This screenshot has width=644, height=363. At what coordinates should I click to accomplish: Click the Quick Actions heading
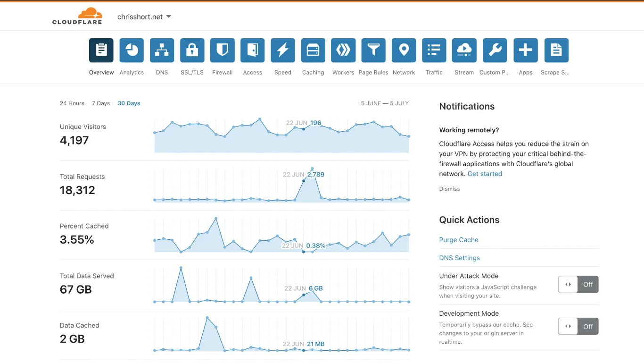pyautogui.click(x=469, y=220)
